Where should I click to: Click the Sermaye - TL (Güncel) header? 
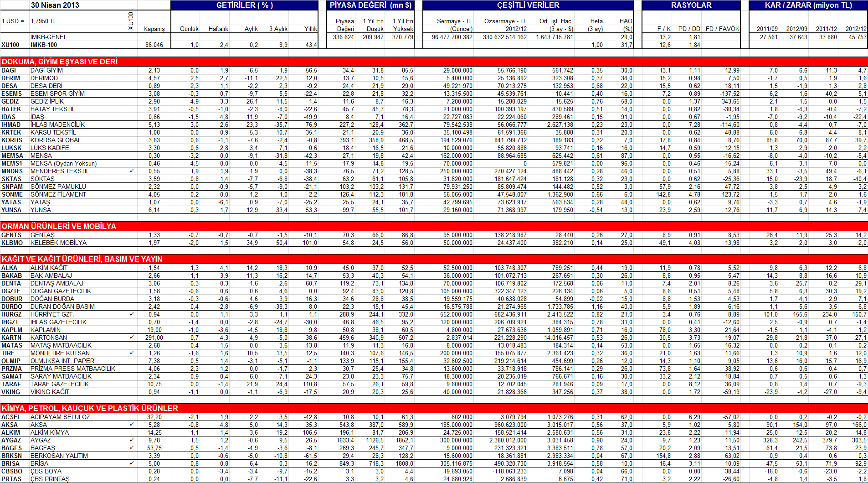454,25
